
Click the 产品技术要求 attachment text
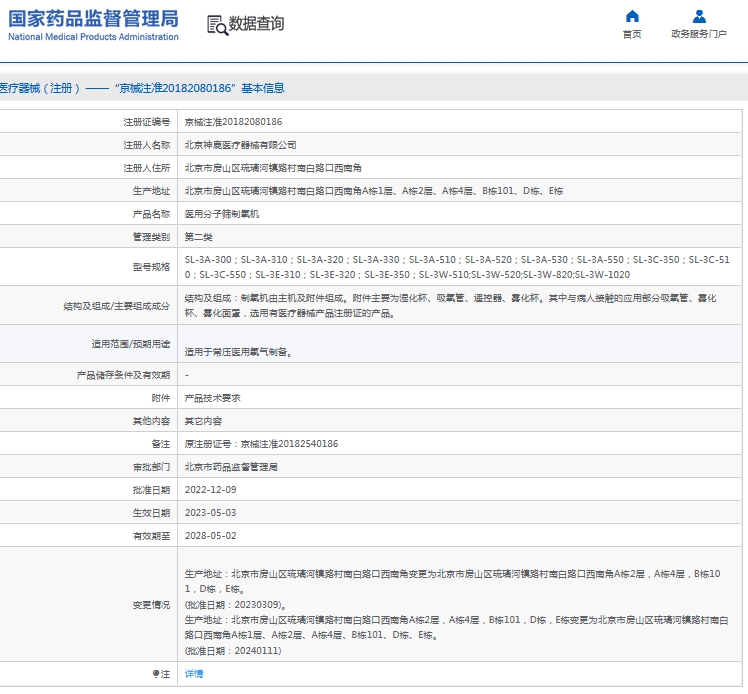[x=212, y=398]
